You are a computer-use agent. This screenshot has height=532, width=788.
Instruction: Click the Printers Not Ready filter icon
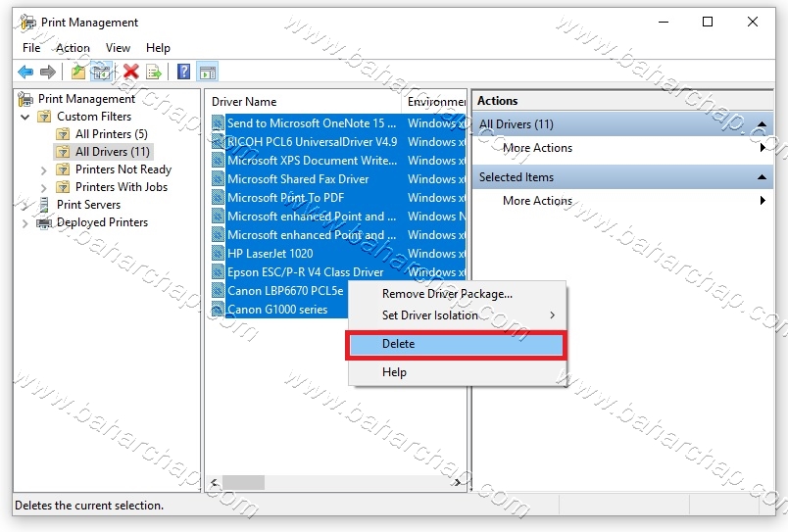[x=63, y=169]
